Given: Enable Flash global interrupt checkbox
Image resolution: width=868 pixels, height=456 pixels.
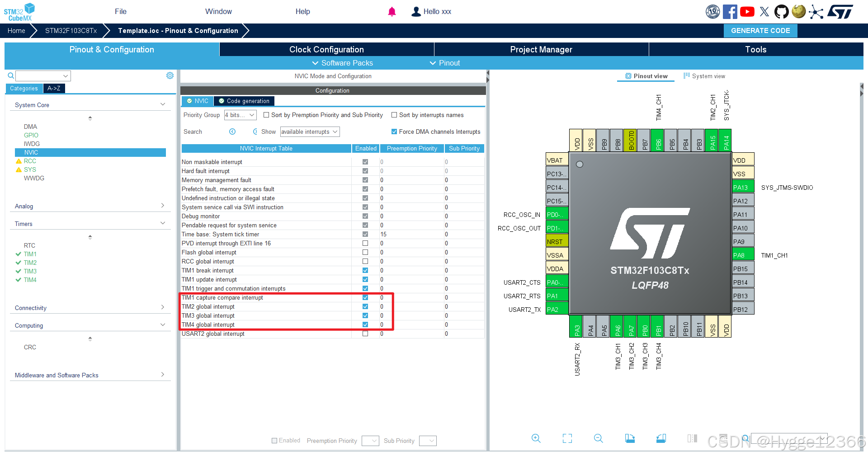Looking at the screenshot, I should 365,252.
